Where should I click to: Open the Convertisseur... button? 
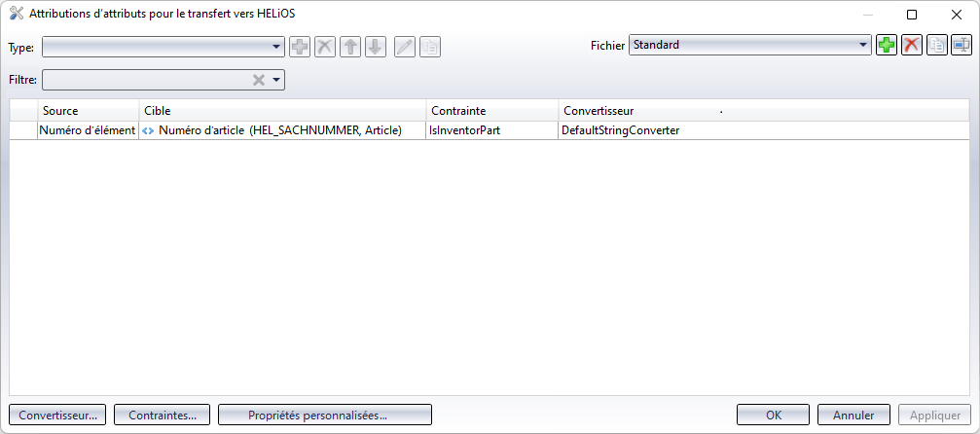coord(57,416)
